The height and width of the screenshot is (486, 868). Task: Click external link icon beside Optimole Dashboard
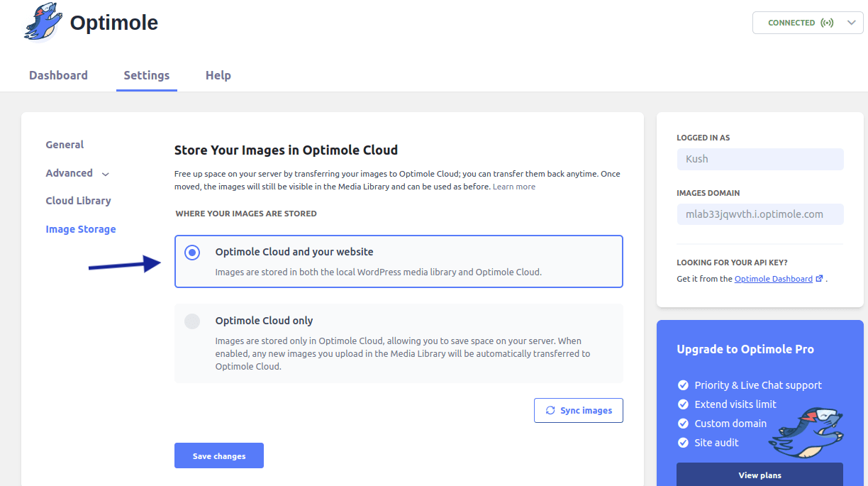820,279
